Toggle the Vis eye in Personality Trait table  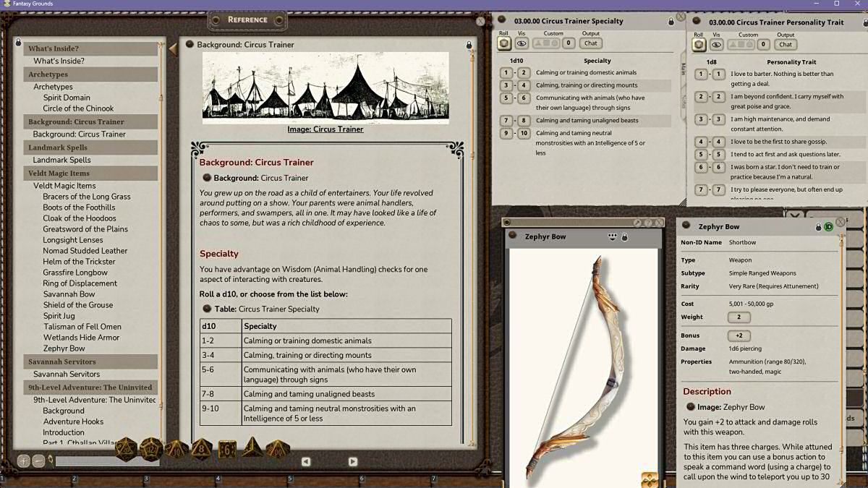[716, 44]
